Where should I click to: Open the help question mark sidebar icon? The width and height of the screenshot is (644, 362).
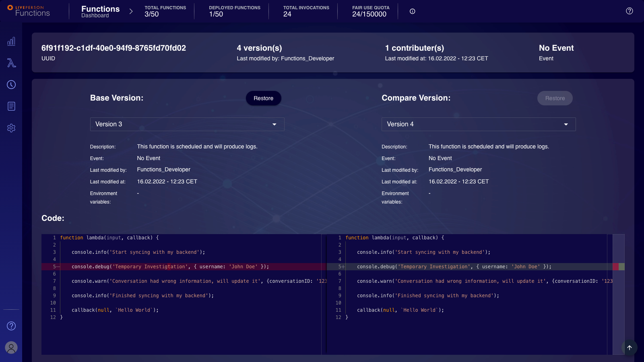pyautogui.click(x=11, y=326)
